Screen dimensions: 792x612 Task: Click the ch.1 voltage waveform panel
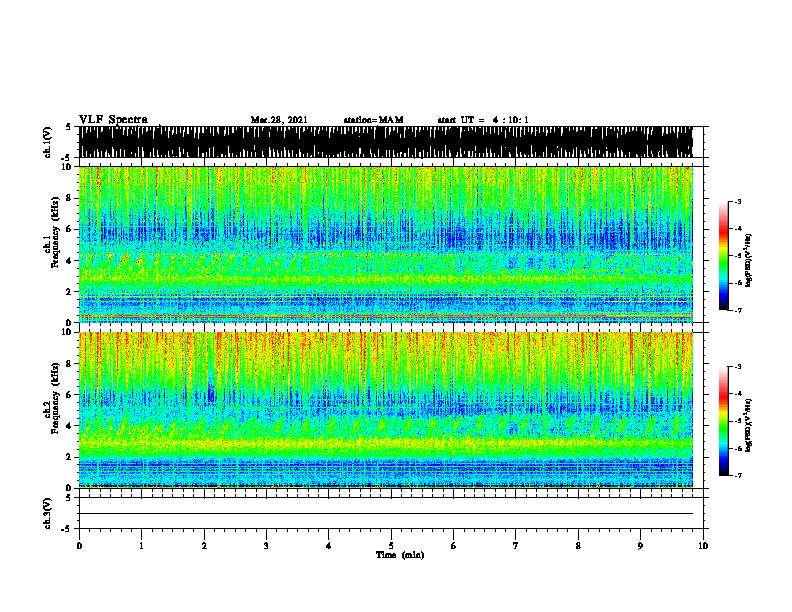click(x=385, y=142)
